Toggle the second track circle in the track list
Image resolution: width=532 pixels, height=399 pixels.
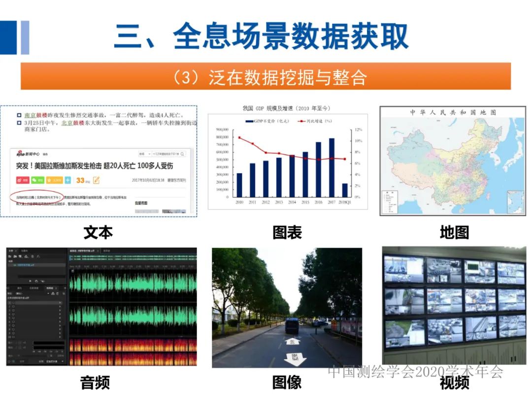coord(13,307)
